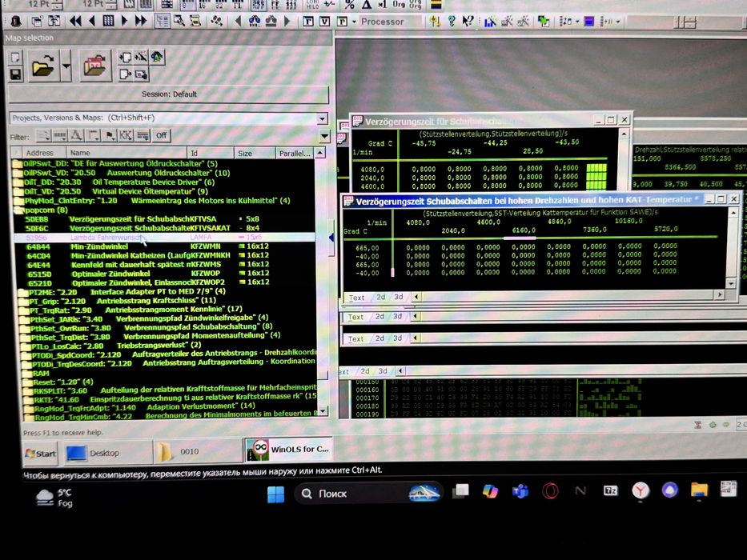Click the delta difference icon
Viewport: 747px width, 560px height.
(x=367, y=5)
